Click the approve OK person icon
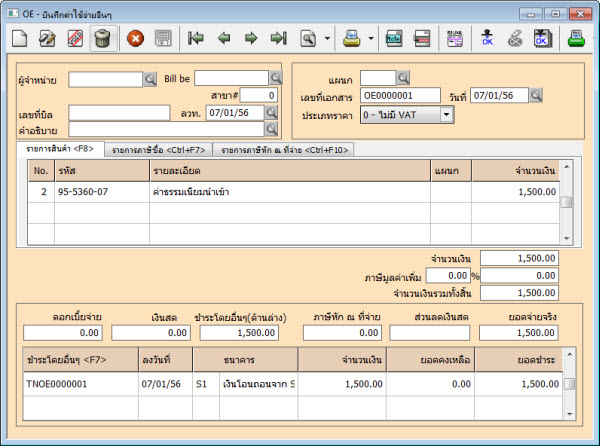The image size is (600, 446). click(x=488, y=37)
